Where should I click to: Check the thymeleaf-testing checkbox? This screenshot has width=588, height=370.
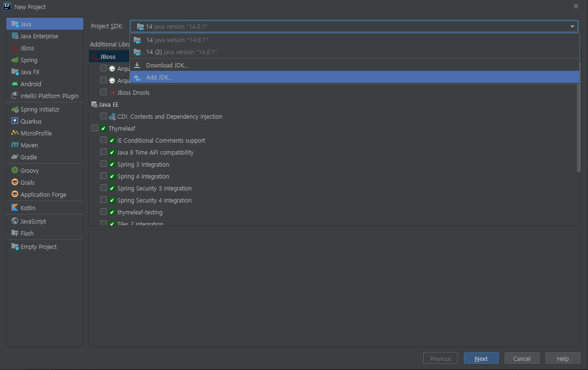[104, 212]
